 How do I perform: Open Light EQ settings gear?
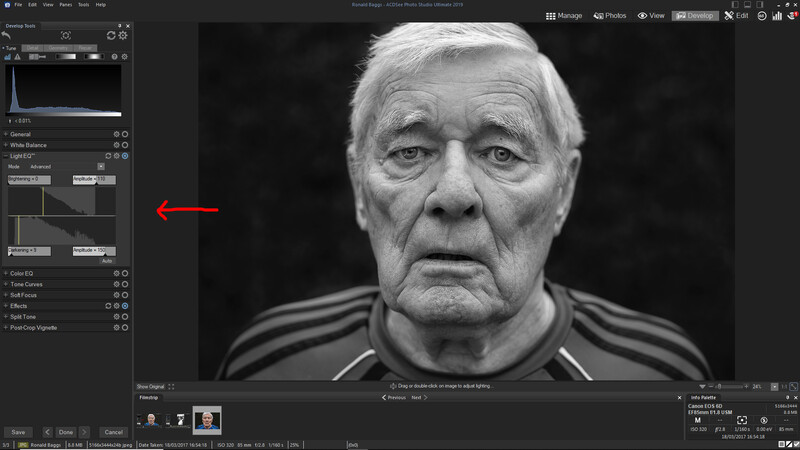116,156
